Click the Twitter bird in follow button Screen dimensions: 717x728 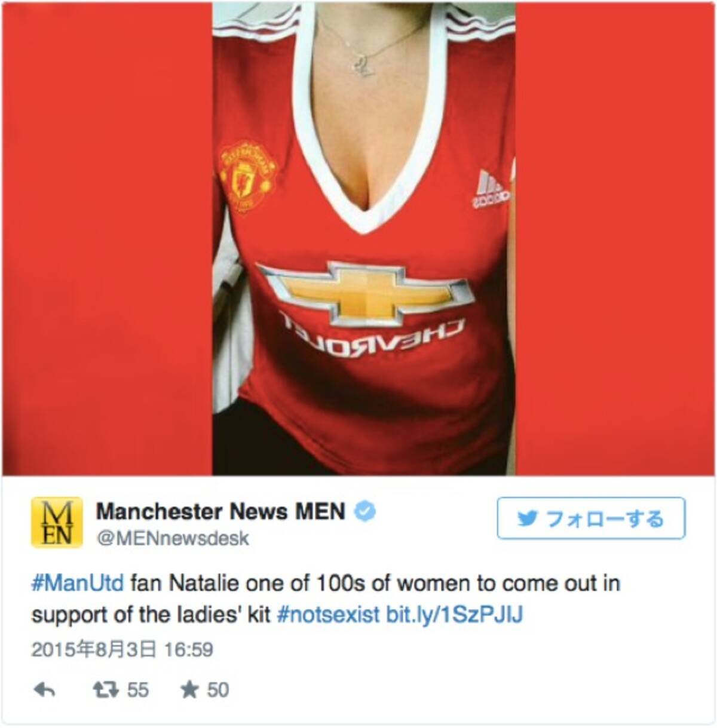click(528, 518)
